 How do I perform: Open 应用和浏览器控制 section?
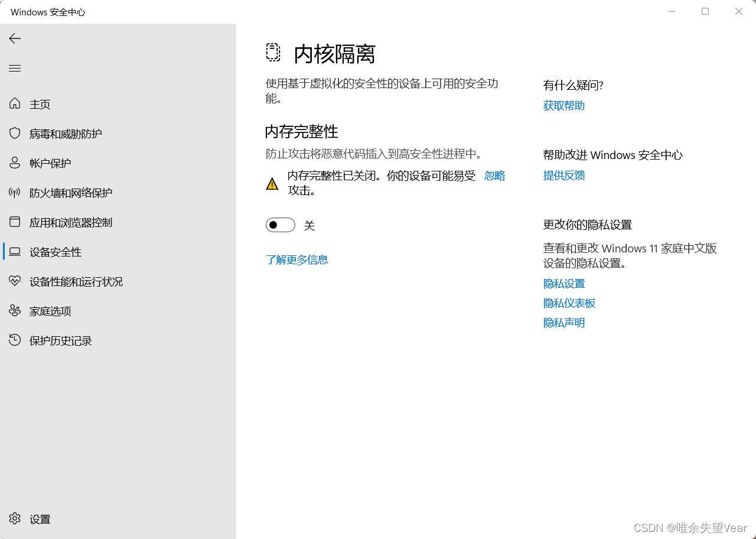tap(118, 222)
